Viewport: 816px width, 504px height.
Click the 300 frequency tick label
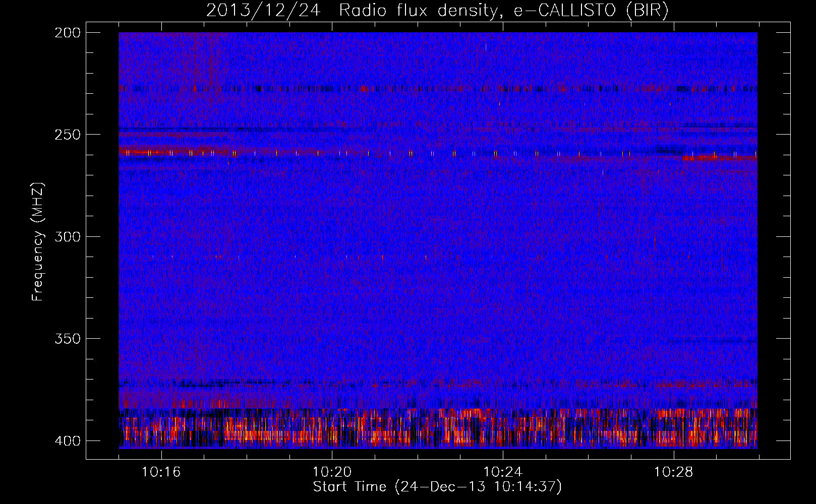tap(67, 236)
